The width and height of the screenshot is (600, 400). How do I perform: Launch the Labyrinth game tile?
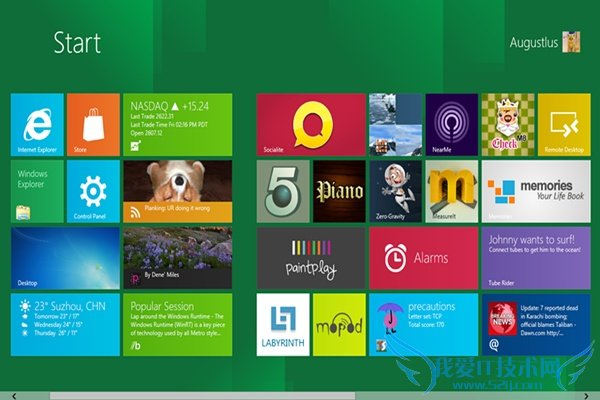pyautogui.click(x=283, y=325)
